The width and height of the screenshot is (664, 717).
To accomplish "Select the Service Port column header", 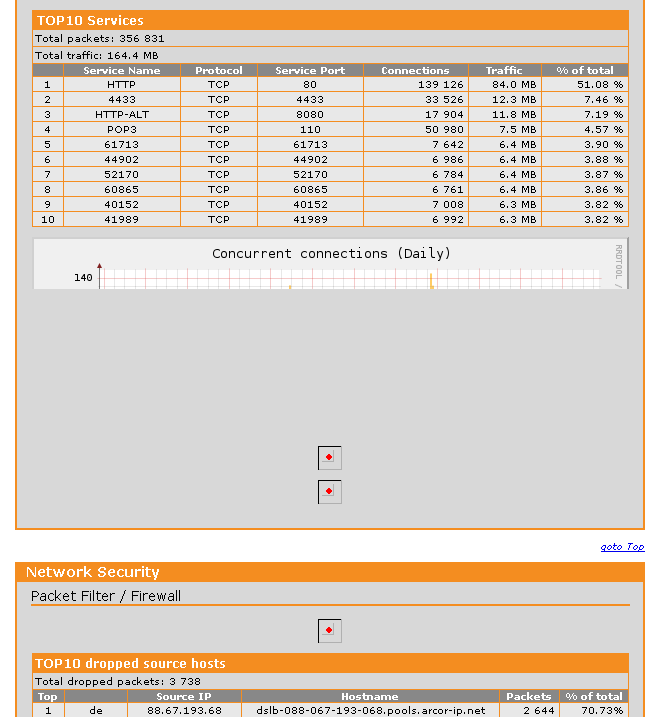I will coord(311,70).
